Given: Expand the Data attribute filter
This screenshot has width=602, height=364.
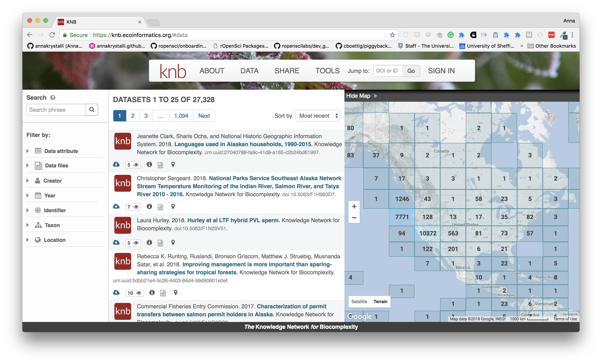Looking at the screenshot, I should click(x=61, y=151).
